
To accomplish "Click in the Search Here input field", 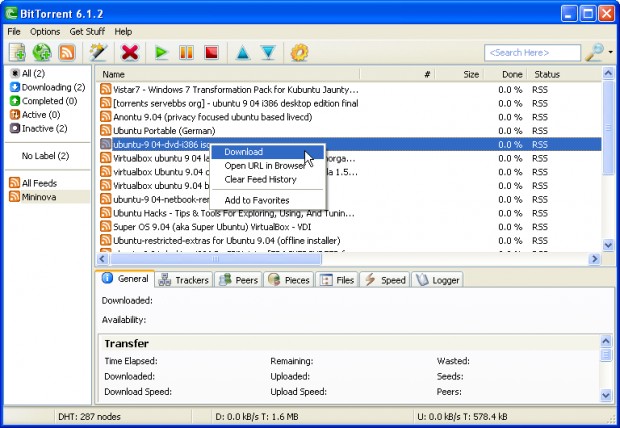I will tap(532, 53).
